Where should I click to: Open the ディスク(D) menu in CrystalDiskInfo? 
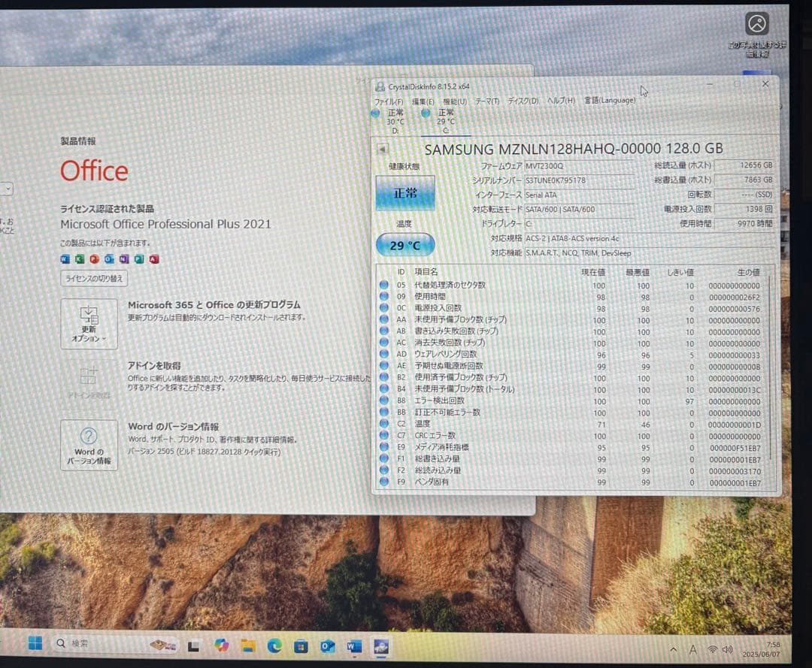(x=523, y=100)
